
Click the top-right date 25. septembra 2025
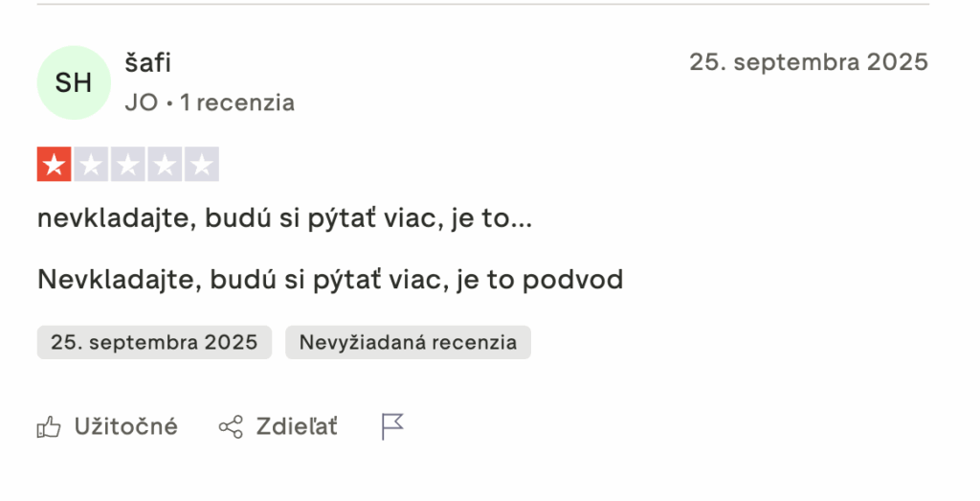[x=808, y=62]
